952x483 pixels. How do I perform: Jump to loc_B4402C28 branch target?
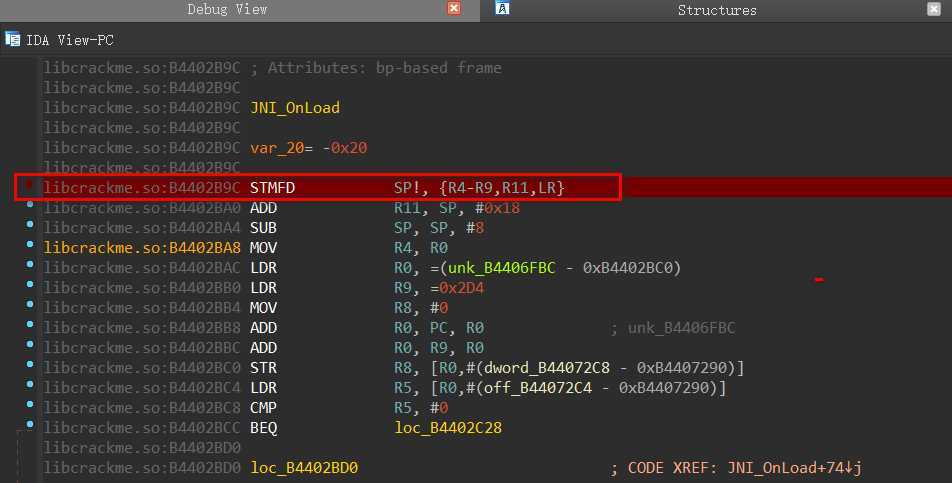click(448, 428)
